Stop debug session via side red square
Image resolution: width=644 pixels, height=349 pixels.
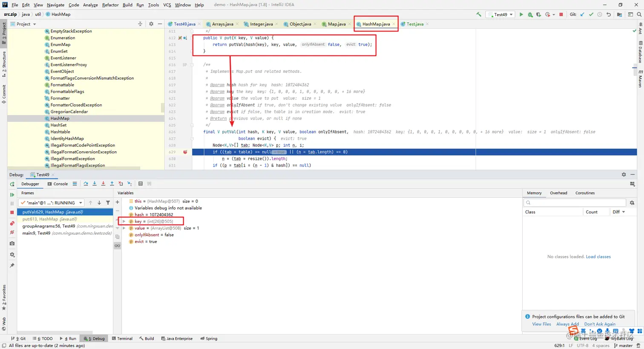click(x=12, y=212)
